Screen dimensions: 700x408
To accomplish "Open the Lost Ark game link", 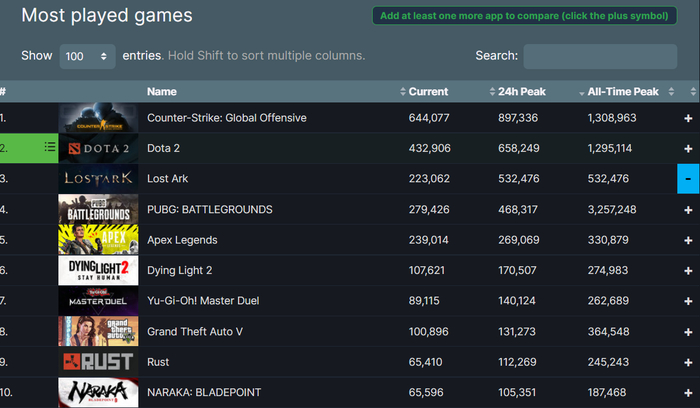I will (x=167, y=179).
